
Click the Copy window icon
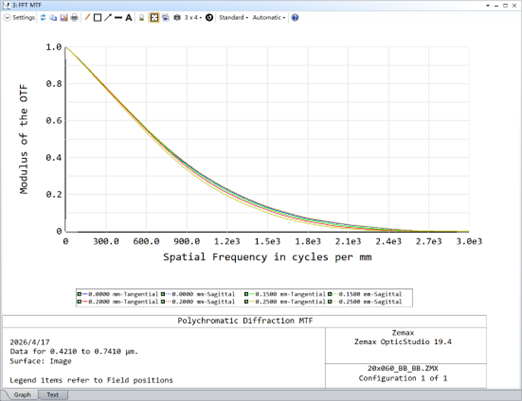[53, 18]
